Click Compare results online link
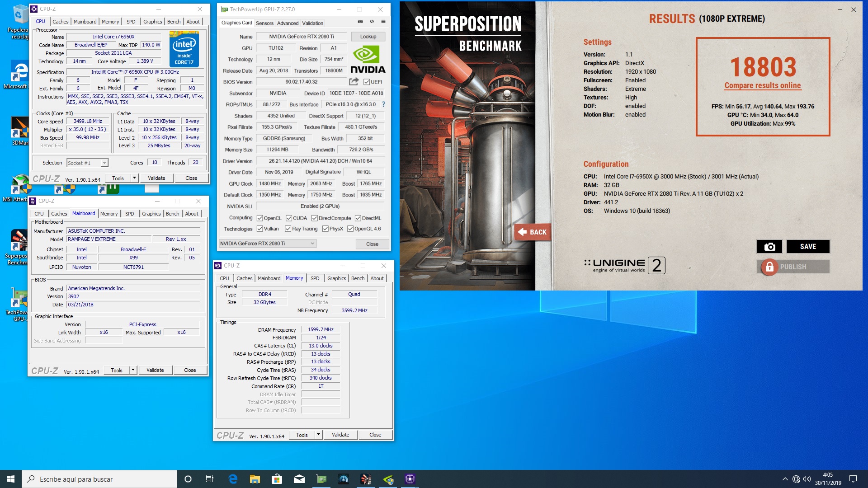 (762, 85)
